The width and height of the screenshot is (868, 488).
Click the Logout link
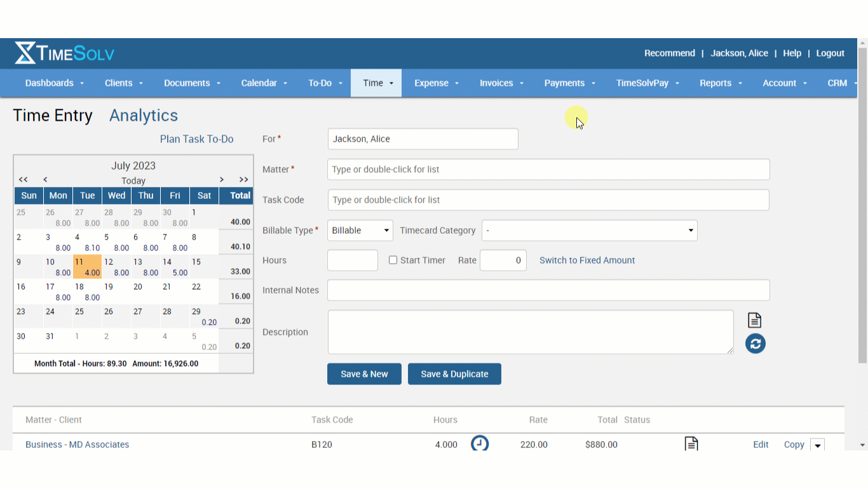(830, 53)
